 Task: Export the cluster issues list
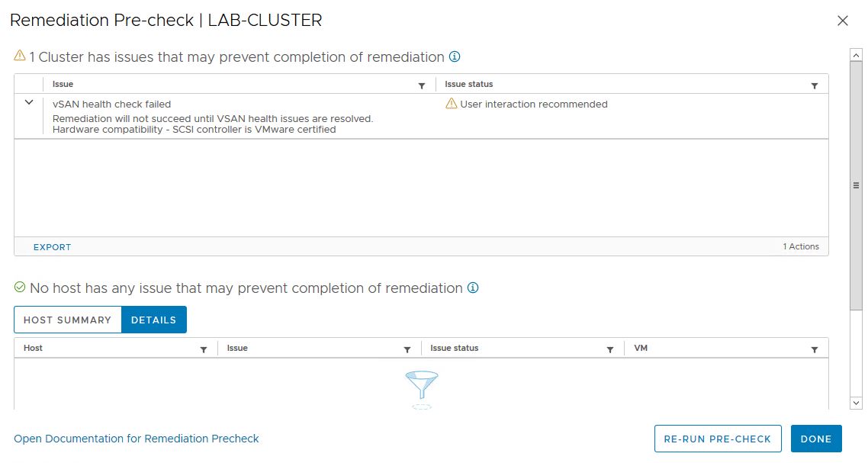click(52, 247)
